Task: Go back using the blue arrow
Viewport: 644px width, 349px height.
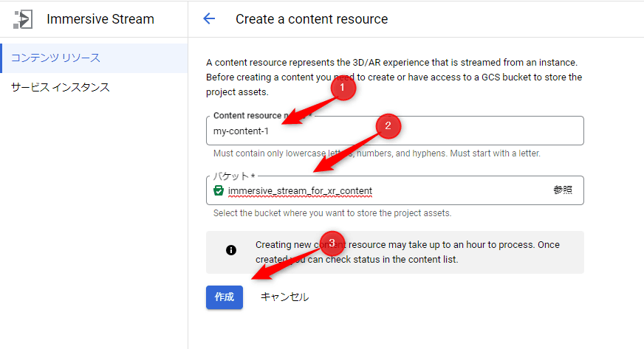Action: (209, 18)
